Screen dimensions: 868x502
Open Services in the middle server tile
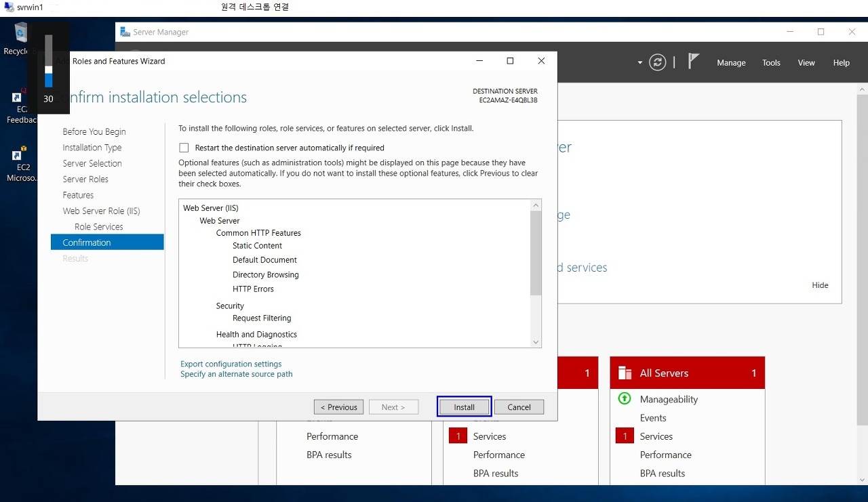[x=490, y=436]
